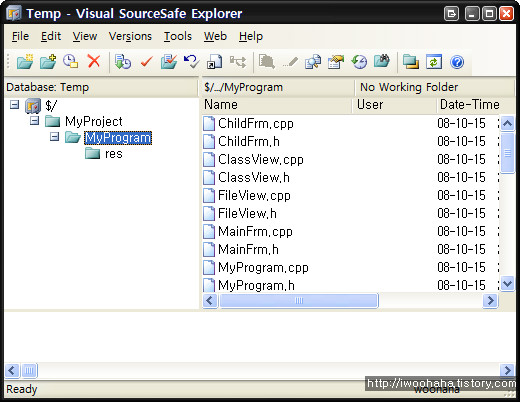This screenshot has height=402, width=520.
Task: Click the file list's vertical scrollbar down arrow
Action: (507, 284)
